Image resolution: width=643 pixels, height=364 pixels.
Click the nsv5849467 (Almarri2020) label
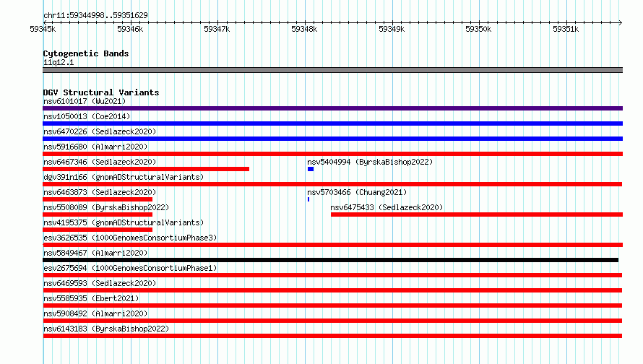tap(95, 253)
